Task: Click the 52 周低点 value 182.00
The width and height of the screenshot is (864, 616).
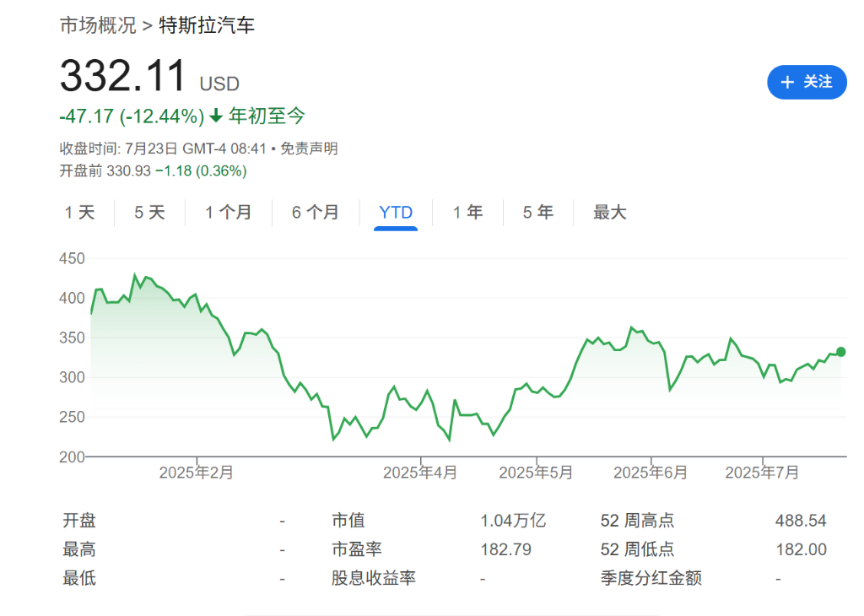Action: (802, 549)
